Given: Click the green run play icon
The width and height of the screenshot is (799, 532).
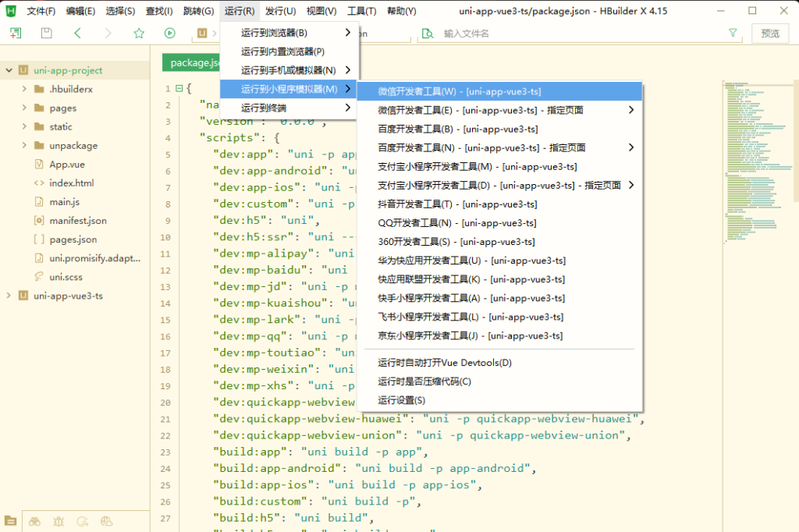Looking at the screenshot, I should [170, 33].
